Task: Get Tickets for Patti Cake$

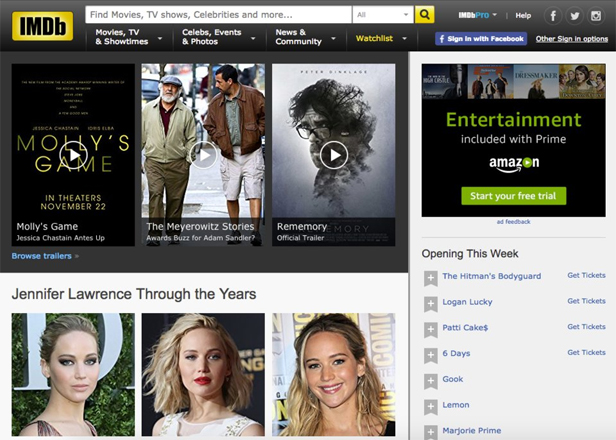Action: coord(586,327)
